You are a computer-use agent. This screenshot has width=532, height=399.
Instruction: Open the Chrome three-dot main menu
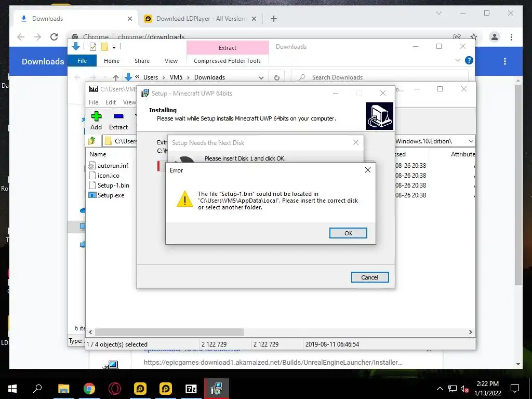(511, 37)
